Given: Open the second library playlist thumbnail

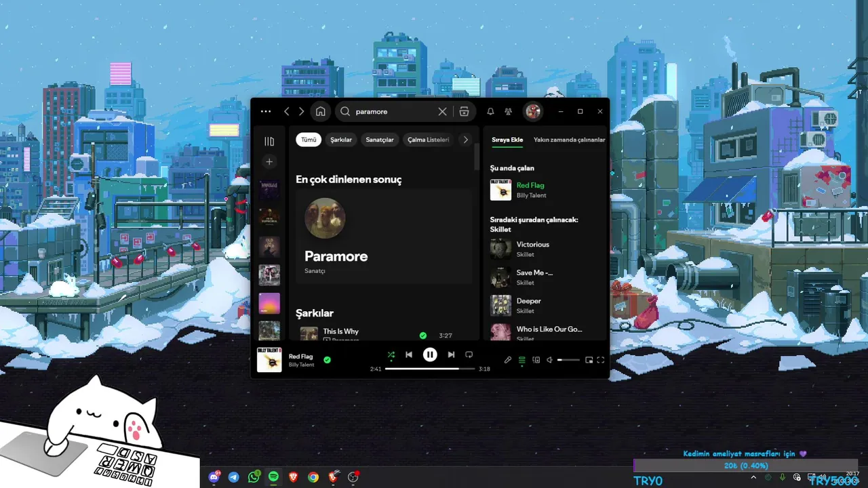Looking at the screenshot, I should click(269, 218).
